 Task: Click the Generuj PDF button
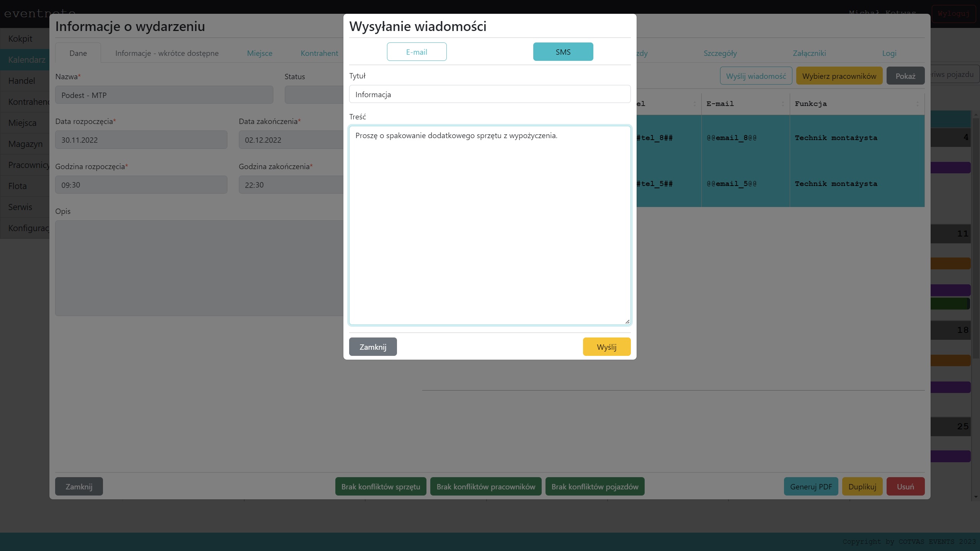810,486
